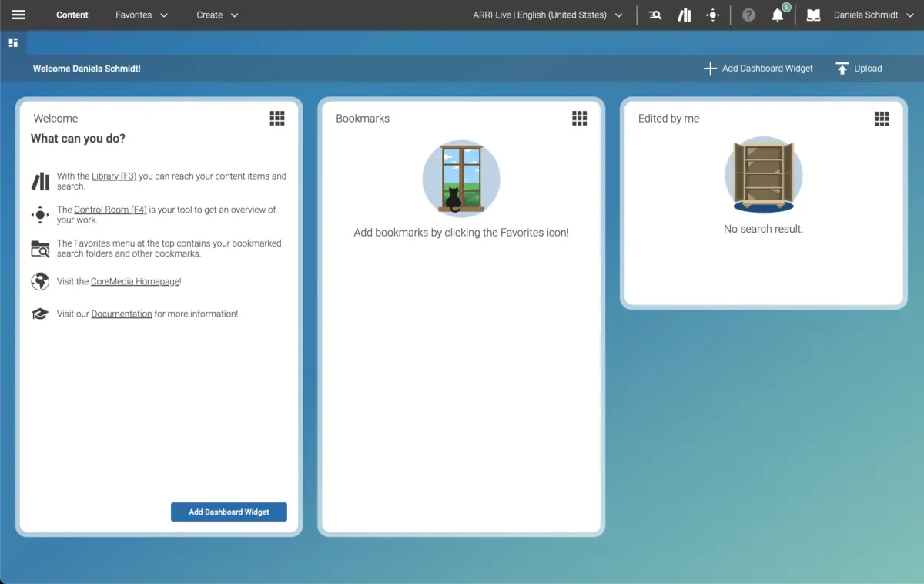
Task: Open the ARRI-Live site language selector
Action: pyautogui.click(x=547, y=15)
